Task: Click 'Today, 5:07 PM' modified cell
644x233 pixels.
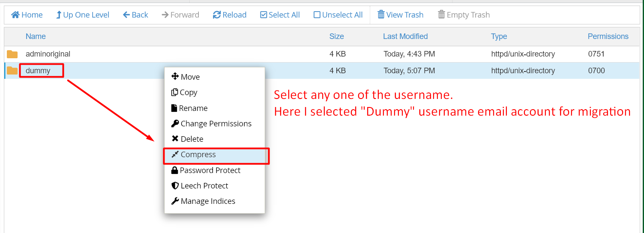Action: tap(409, 71)
